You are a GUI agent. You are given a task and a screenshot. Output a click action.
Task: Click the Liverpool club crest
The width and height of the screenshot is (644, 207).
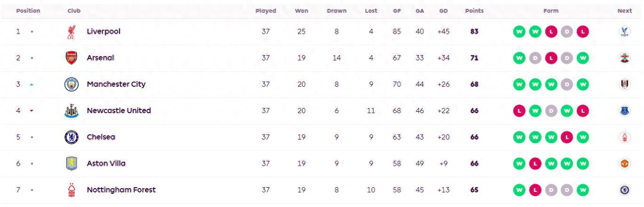[71, 32]
